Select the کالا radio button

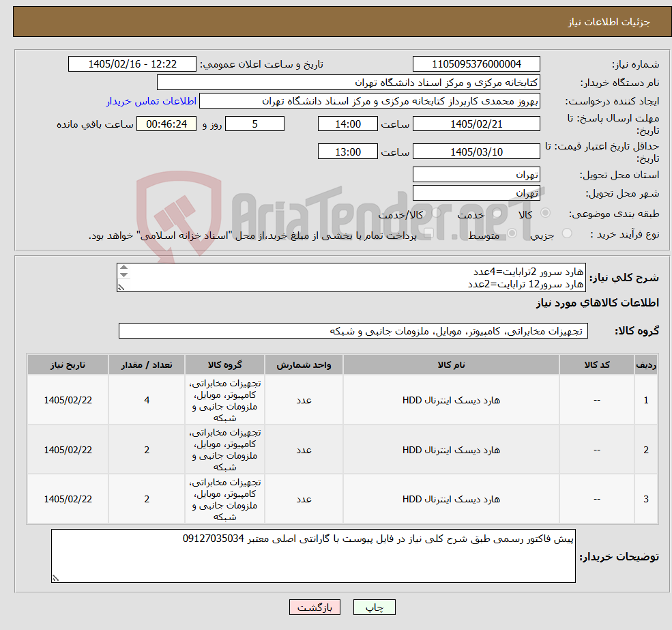click(x=546, y=213)
